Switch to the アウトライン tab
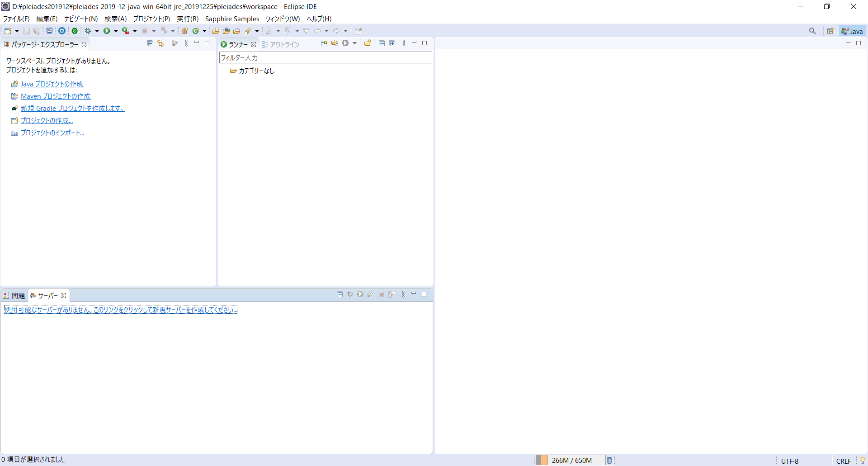Image resolution: width=868 pixels, height=466 pixels. 281,44
